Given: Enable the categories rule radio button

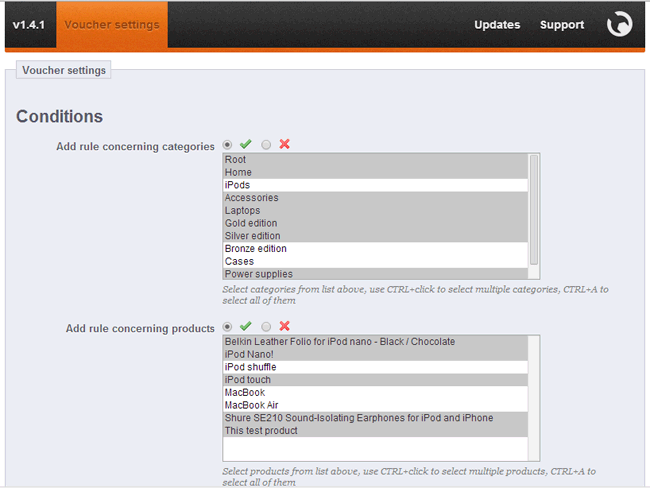Looking at the screenshot, I should [228, 145].
